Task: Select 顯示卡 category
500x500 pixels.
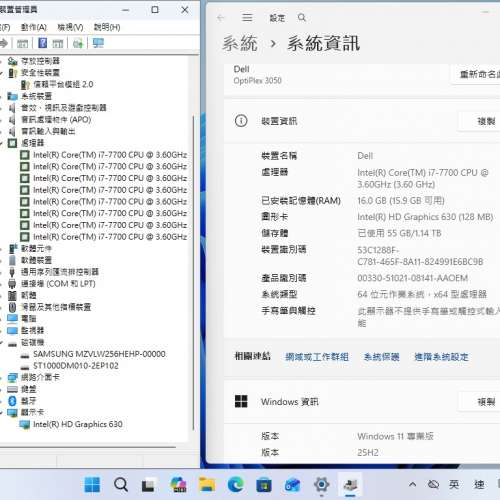Action: [33, 412]
